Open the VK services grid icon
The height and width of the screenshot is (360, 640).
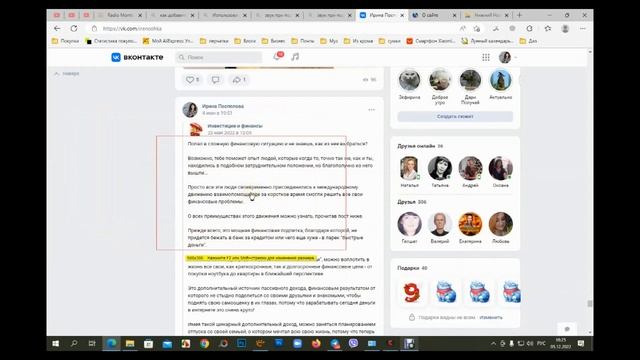coord(486,58)
